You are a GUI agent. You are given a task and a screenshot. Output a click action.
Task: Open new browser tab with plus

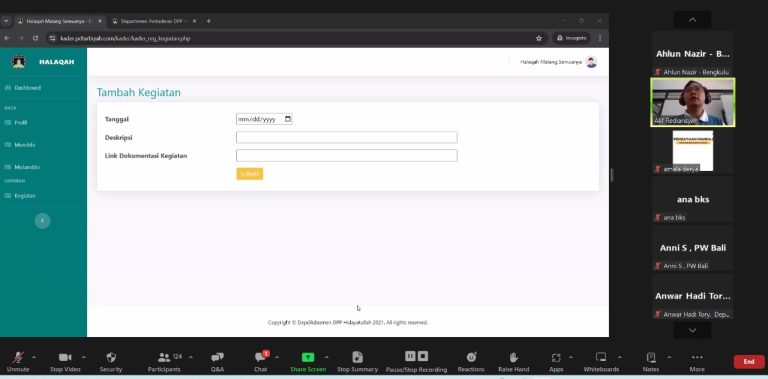(x=209, y=21)
